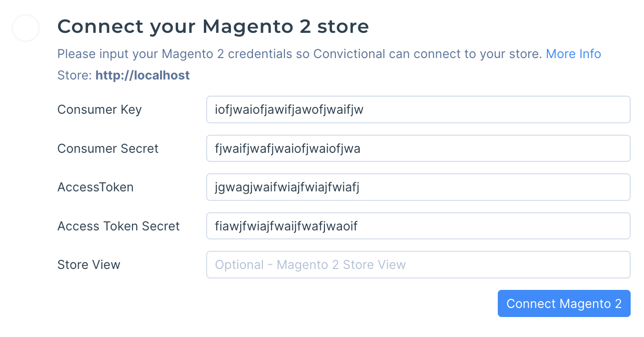Click the "Connect your Magento 2 store" heading
Screen dimensions: 644x337
pyautogui.click(x=213, y=27)
